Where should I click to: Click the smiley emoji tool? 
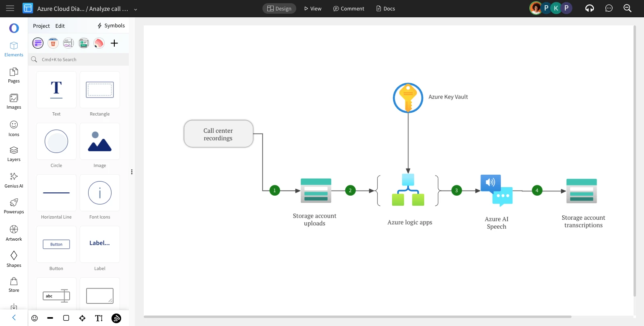[35, 318]
